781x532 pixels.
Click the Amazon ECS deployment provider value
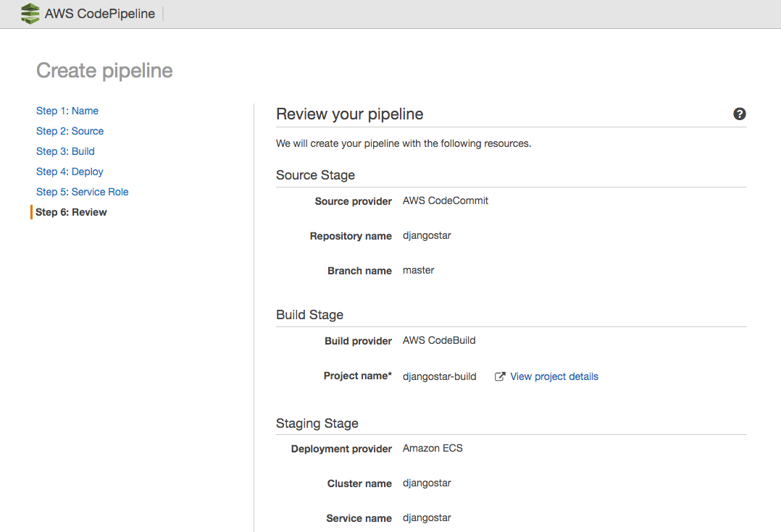point(433,448)
